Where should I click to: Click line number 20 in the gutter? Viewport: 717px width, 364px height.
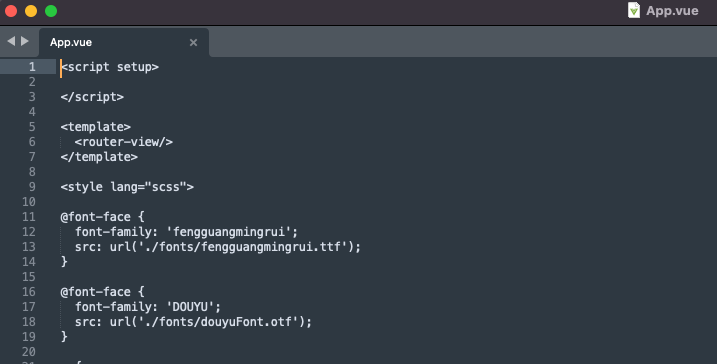click(x=29, y=352)
